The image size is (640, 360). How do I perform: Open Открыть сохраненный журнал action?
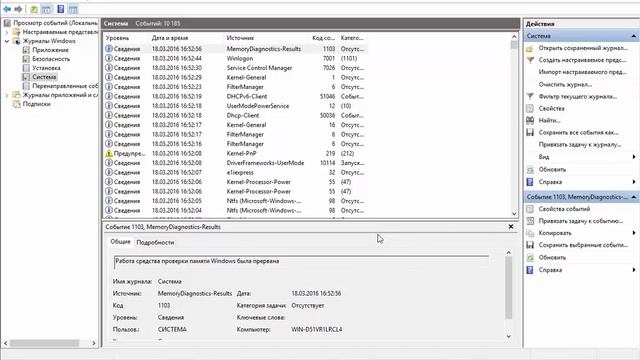coord(583,48)
